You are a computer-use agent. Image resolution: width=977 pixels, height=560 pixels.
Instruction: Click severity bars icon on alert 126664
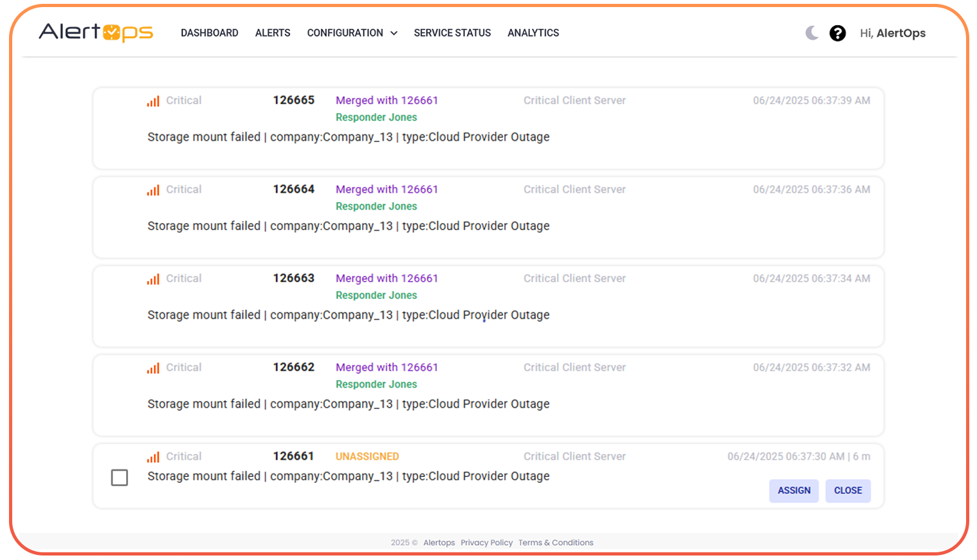[153, 190]
